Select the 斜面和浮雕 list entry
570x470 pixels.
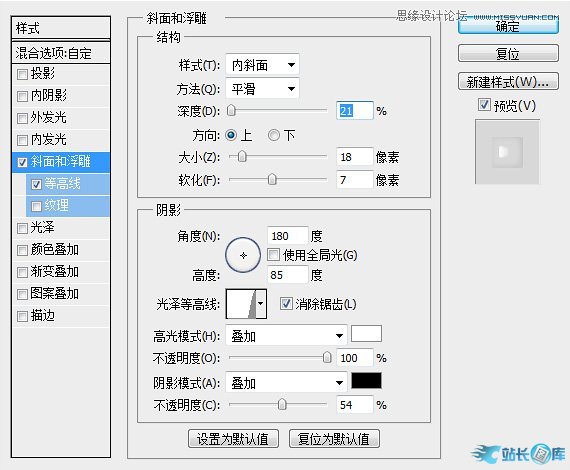pyautogui.click(x=61, y=162)
